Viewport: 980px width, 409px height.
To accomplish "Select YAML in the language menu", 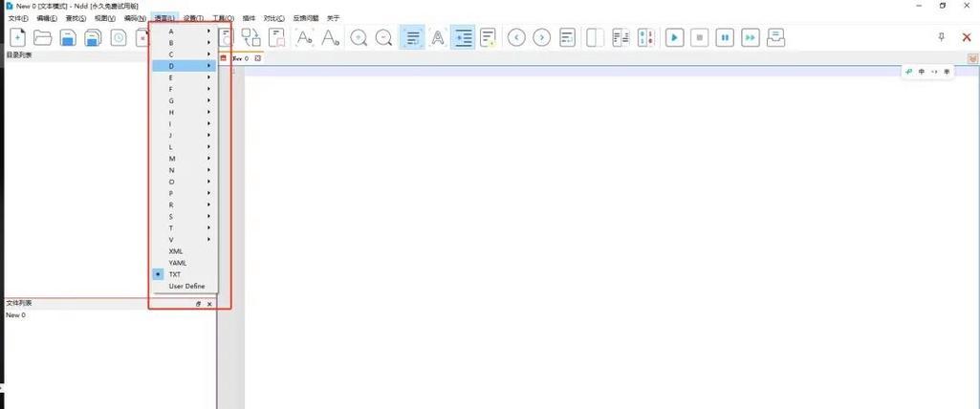I will click(x=185, y=263).
